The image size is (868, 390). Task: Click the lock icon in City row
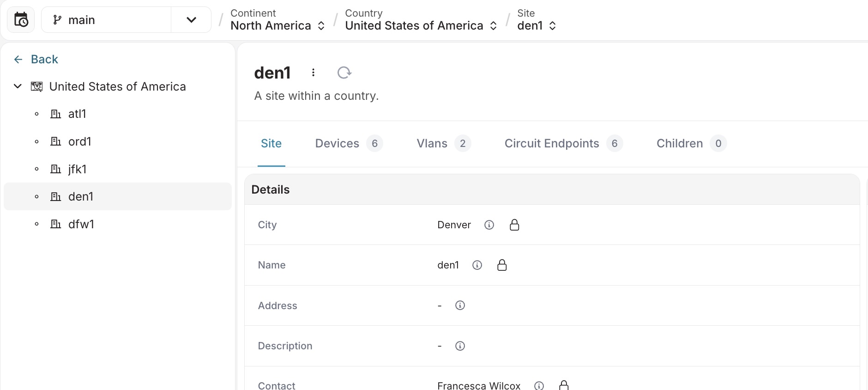(x=514, y=225)
